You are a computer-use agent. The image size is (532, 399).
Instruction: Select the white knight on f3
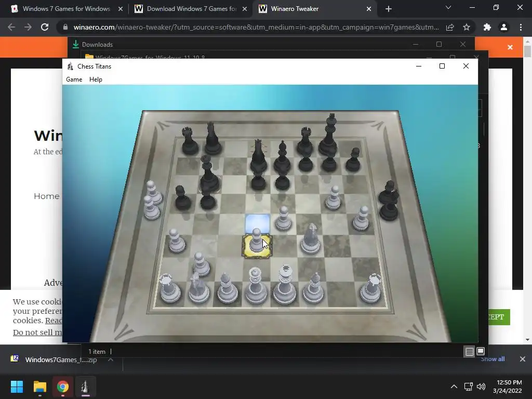tap(311, 239)
